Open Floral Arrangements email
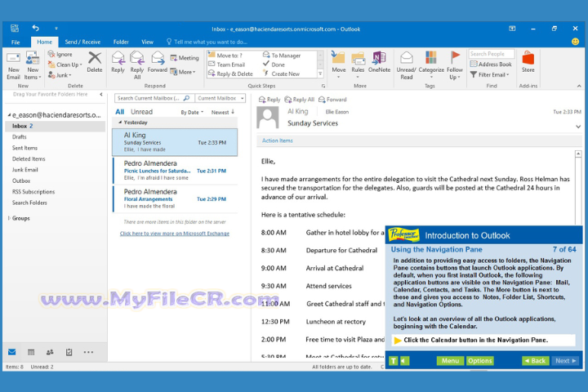This screenshot has height=392, width=588. click(x=175, y=198)
